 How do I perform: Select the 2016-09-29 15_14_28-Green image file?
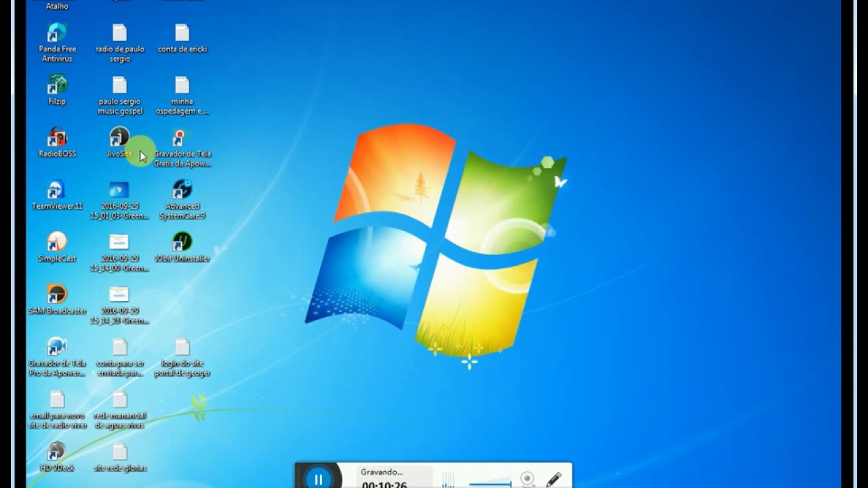click(119, 304)
